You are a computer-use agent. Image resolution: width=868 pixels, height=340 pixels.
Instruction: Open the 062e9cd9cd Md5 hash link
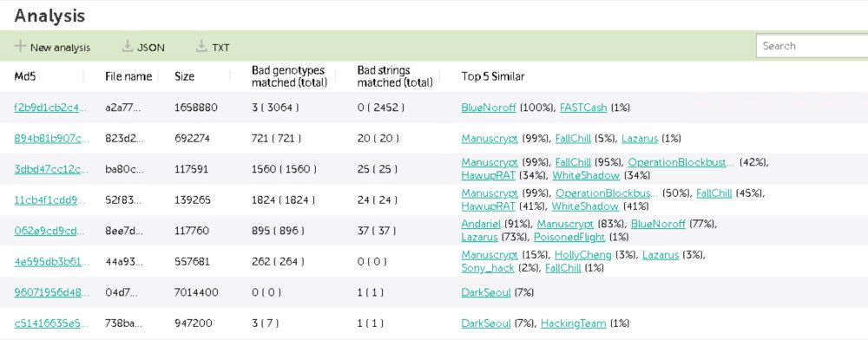click(49, 230)
